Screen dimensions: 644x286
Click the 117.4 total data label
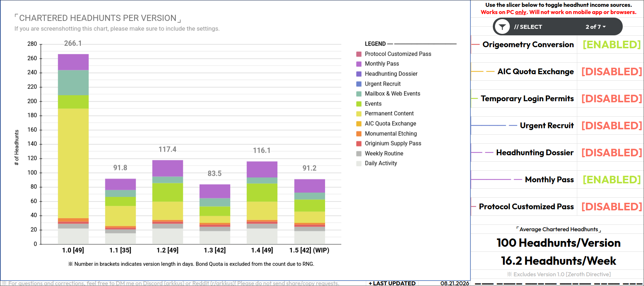click(x=167, y=149)
